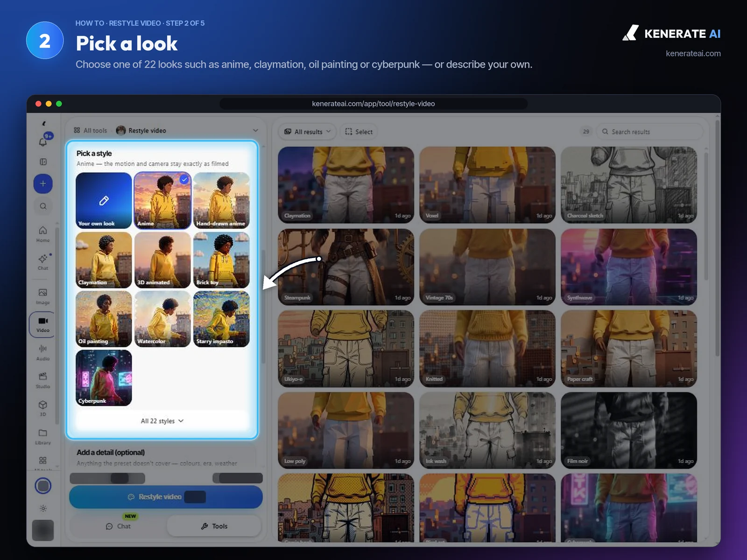Open the Studio clapperboard section
747x560 pixels.
pos(43,380)
